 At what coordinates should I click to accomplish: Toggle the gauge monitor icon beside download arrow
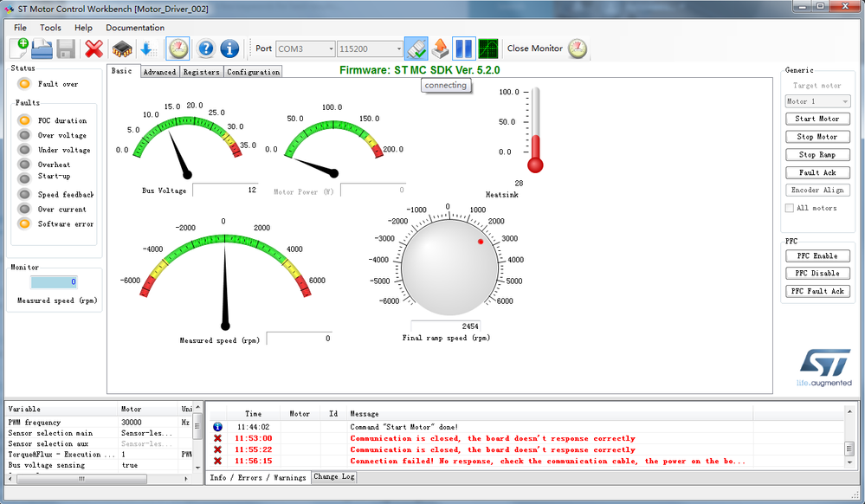click(178, 48)
